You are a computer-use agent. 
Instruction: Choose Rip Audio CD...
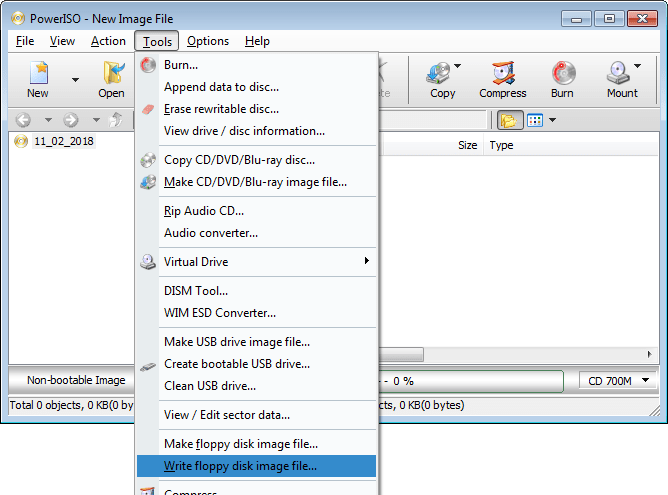click(256, 211)
